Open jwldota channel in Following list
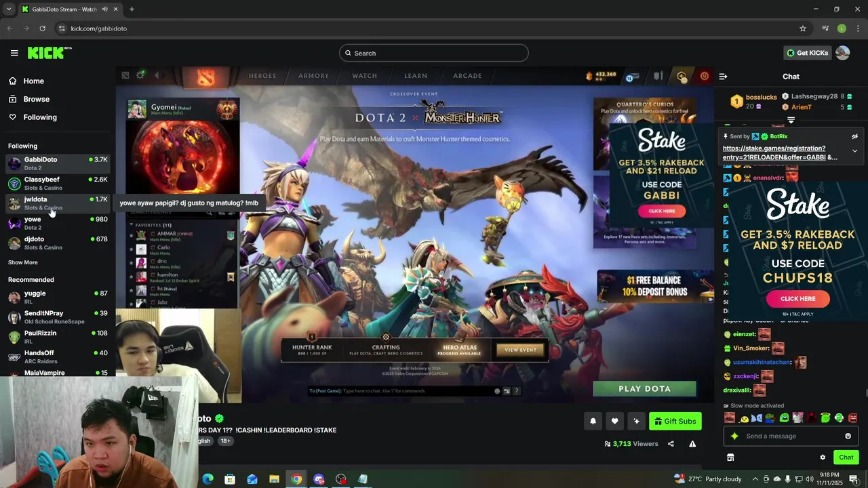This screenshot has height=488, width=868. pos(58,203)
